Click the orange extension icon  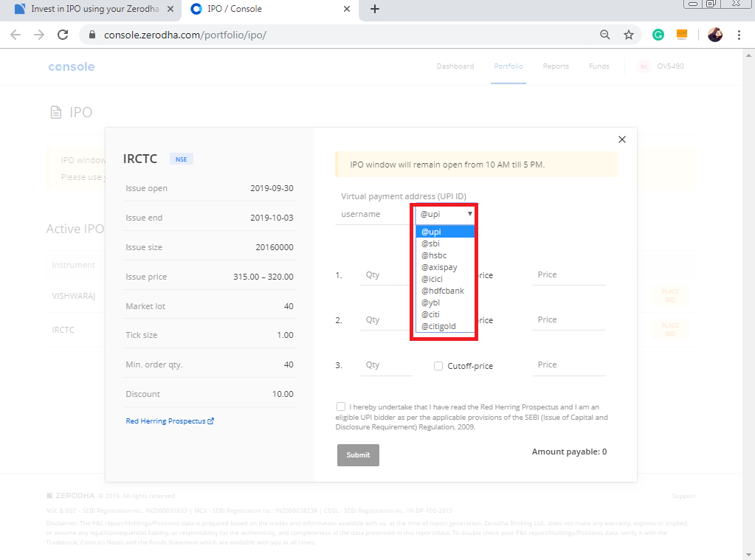click(x=682, y=35)
